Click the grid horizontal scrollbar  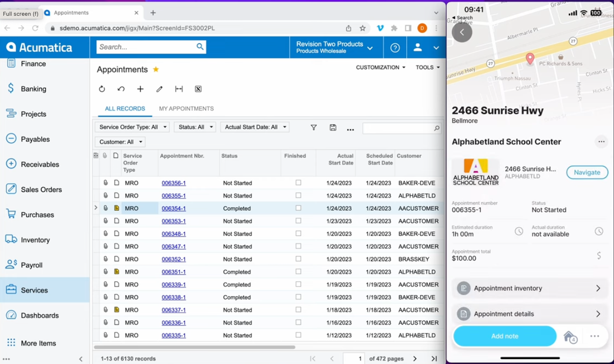pos(194,347)
